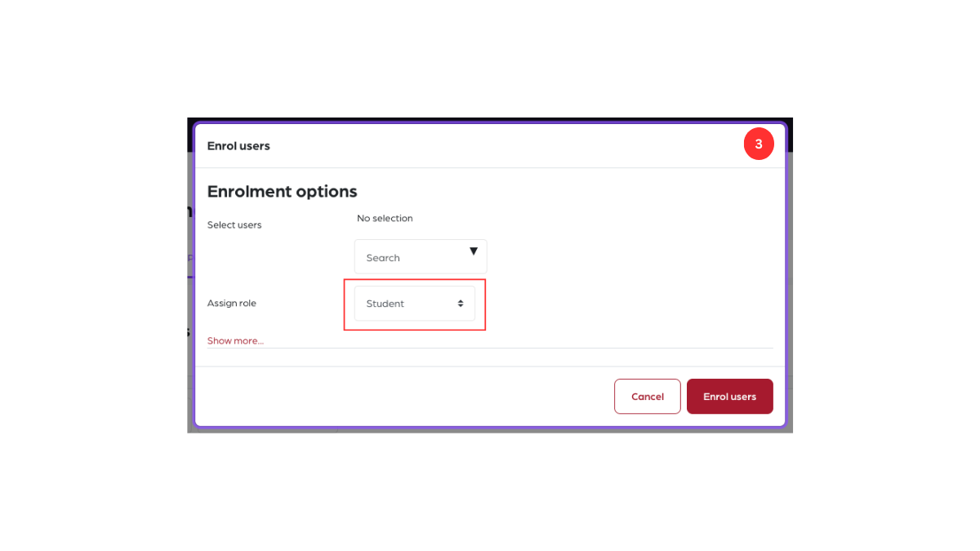Click the word Student in the role selector
Screen dimensions: 980x551
pyautogui.click(x=385, y=304)
